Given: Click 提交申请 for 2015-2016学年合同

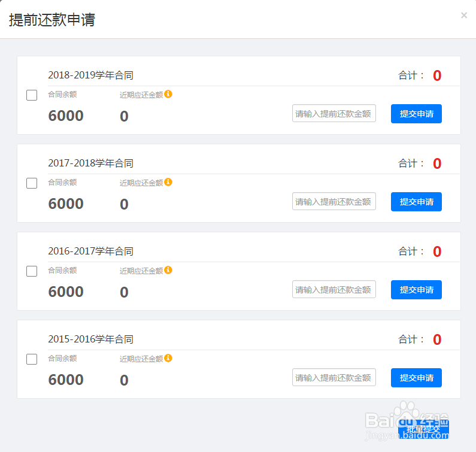Looking at the screenshot, I should click(416, 378).
